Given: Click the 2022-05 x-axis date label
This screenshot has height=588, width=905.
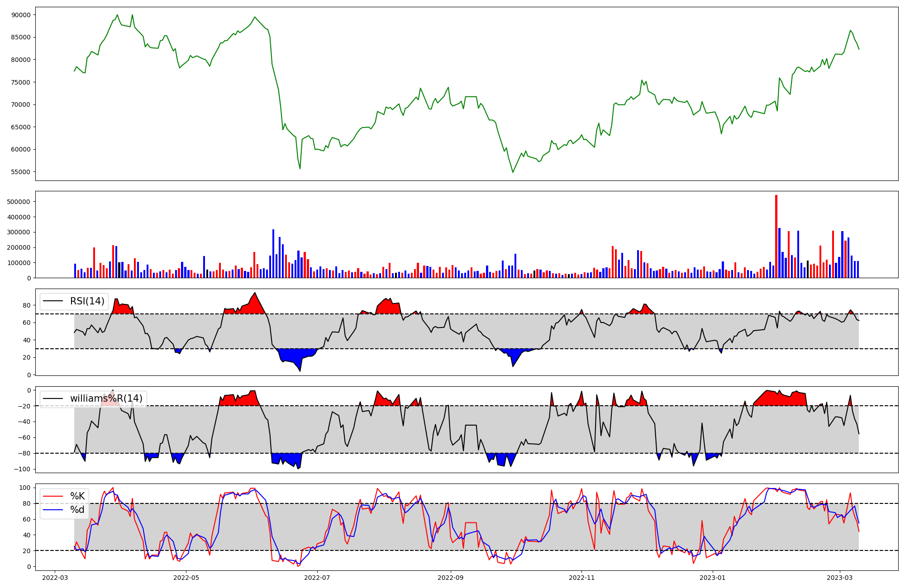Looking at the screenshot, I should click(x=186, y=578).
